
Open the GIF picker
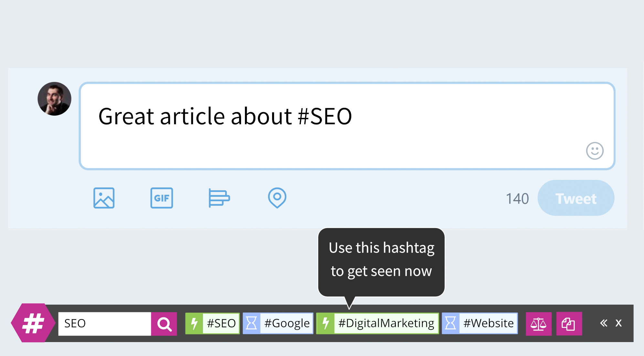click(x=162, y=198)
